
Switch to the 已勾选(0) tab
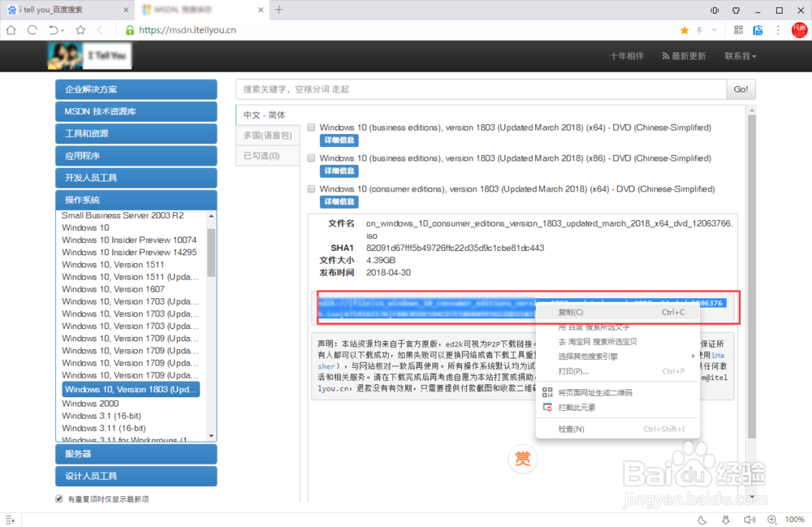(268, 155)
